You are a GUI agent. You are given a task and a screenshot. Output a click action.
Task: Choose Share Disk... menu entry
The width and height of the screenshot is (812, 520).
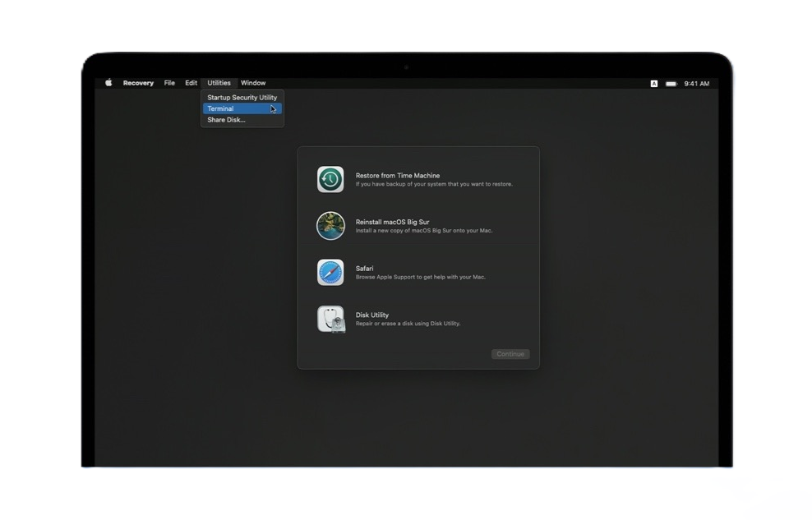pos(242,119)
